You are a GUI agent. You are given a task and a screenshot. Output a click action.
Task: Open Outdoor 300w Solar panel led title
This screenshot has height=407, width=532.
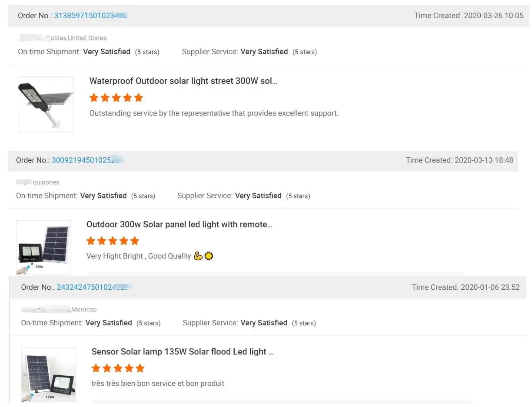coord(179,225)
